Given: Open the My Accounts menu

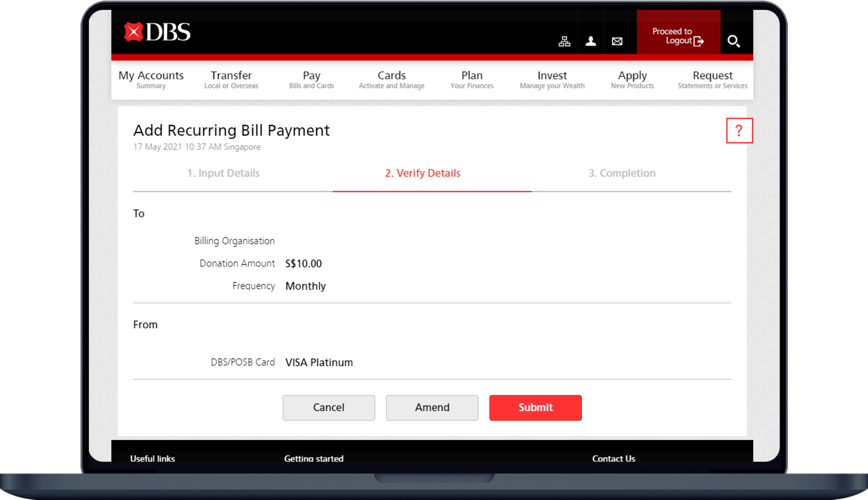Looking at the screenshot, I should 151,79.
